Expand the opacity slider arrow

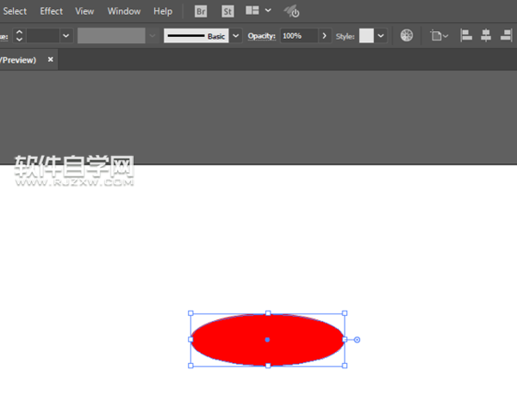tap(325, 35)
